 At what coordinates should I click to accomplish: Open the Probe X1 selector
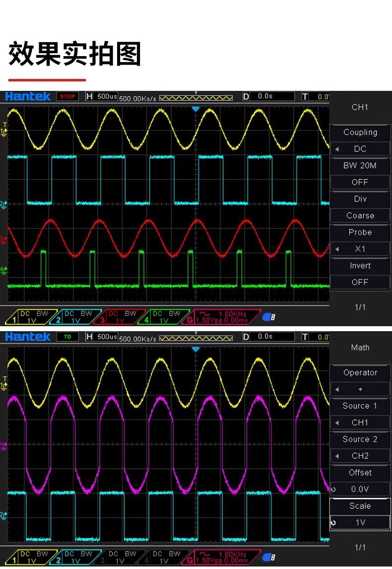coord(360,249)
